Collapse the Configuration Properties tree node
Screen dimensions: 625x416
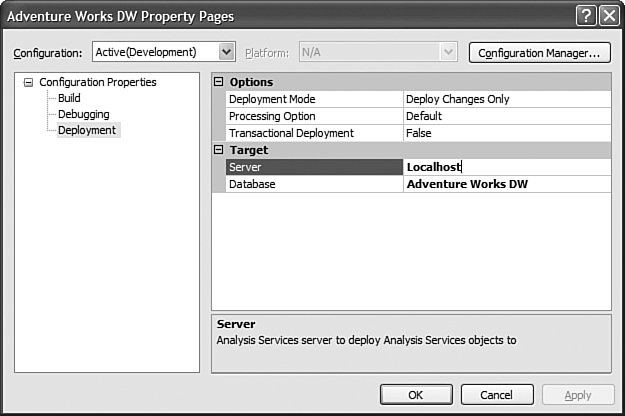[x=28, y=82]
